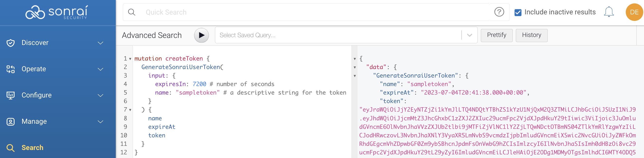The image size is (644, 158).
Task: Open the notifications bell
Action: [x=608, y=12]
